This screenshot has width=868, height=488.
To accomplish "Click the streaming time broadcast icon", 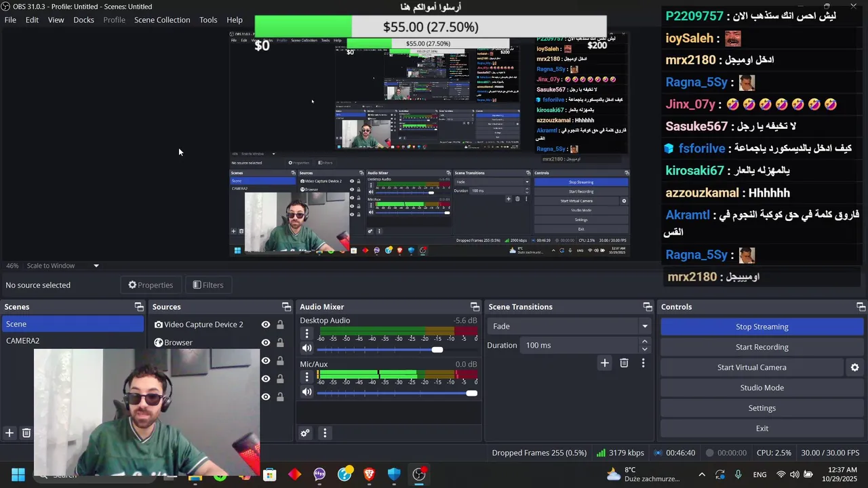I will pos(658,453).
